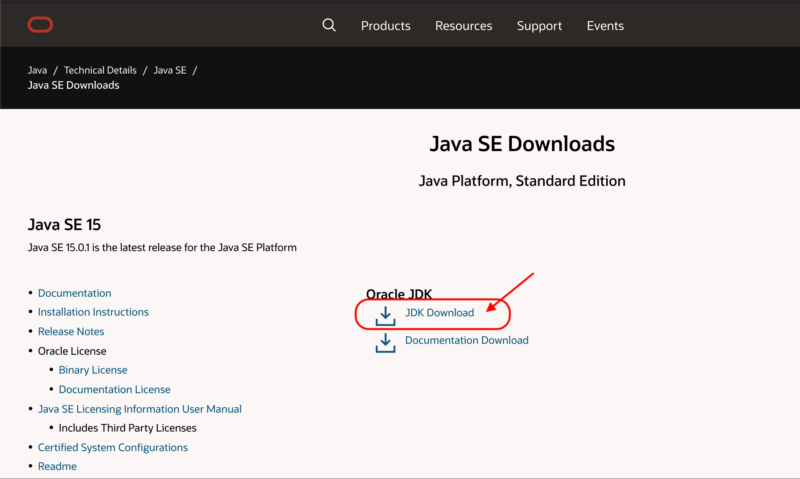Open the search magnifier icon
The width and height of the screenshot is (800, 479).
tap(329, 25)
